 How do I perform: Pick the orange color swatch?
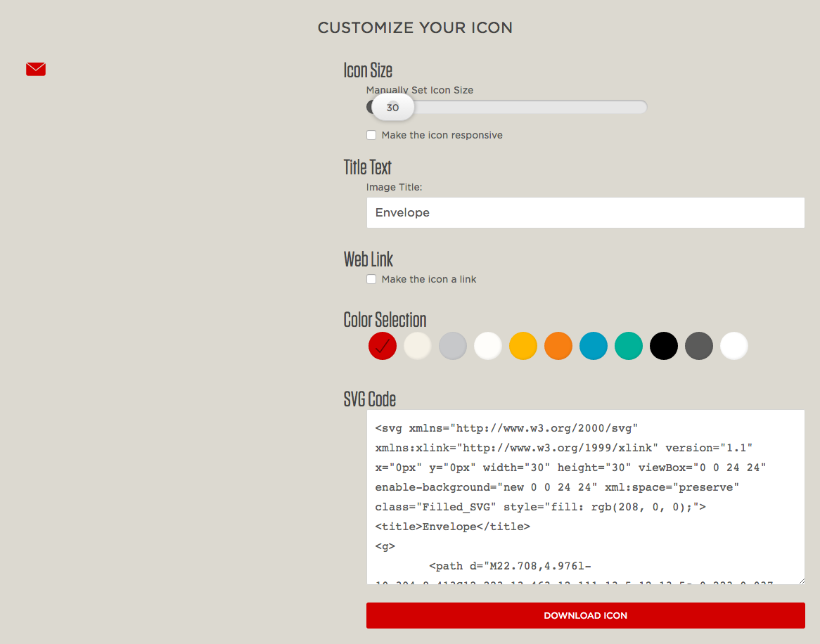coord(558,345)
